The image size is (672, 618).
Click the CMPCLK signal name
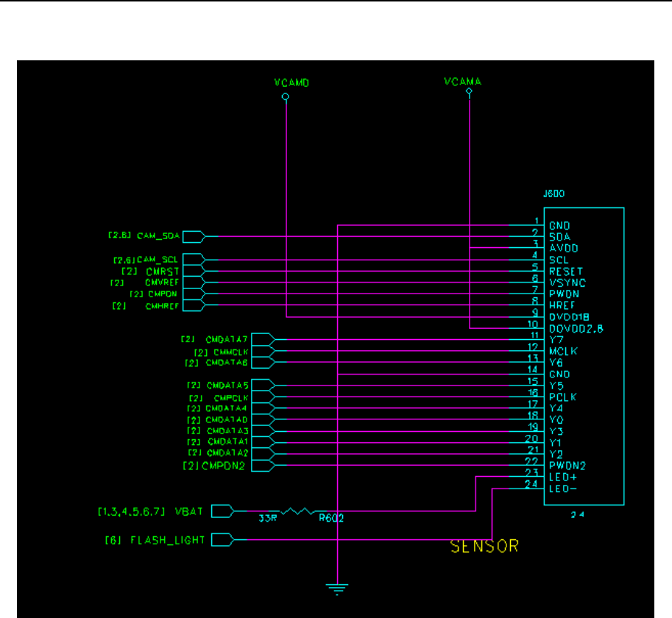click(231, 398)
